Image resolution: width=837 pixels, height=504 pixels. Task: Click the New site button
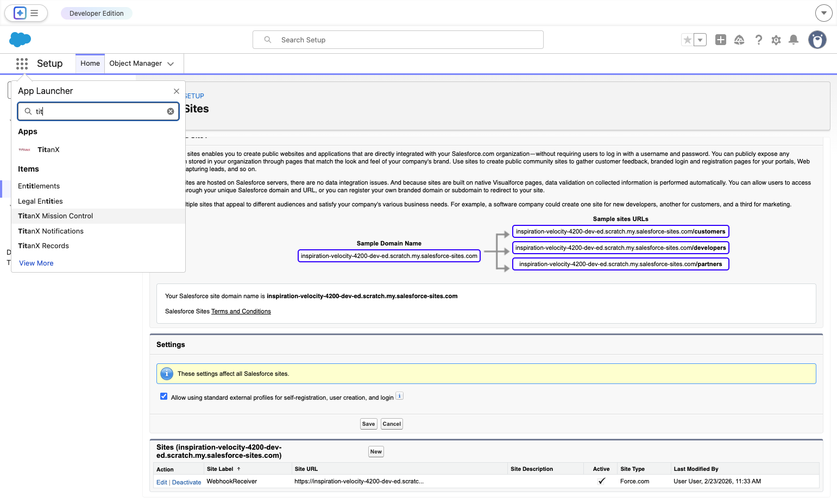click(x=376, y=452)
